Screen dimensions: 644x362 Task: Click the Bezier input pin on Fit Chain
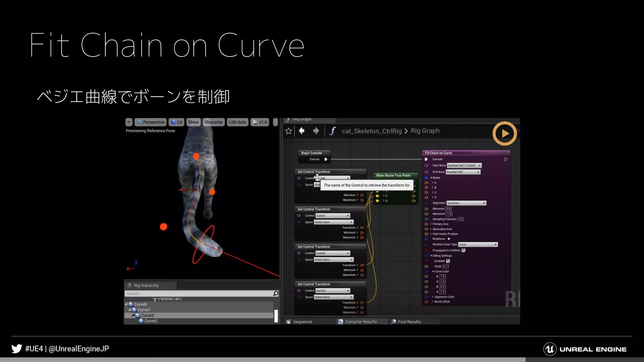tap(426, 178)
